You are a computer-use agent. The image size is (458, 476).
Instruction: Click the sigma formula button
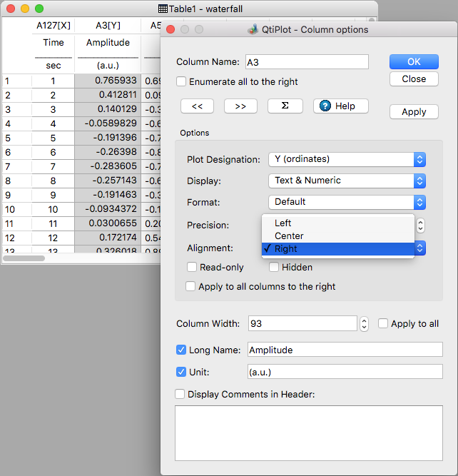(285, 106)
